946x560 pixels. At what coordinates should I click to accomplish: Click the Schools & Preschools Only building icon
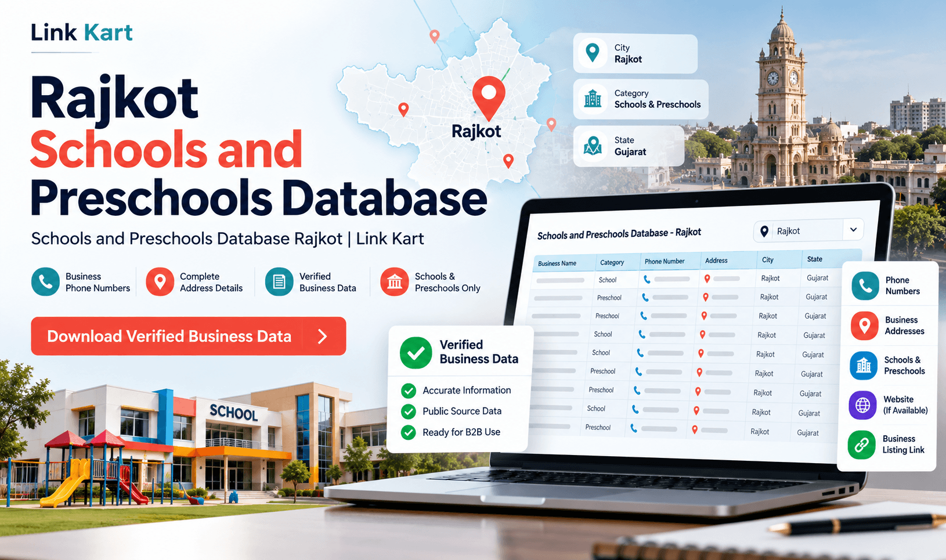click(395, 282)
